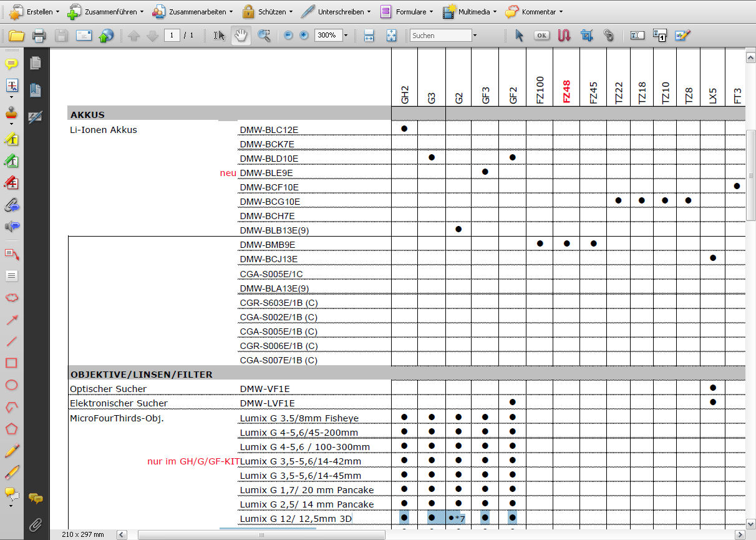Screen dimensions: 756x540
Task: Open the Erstellen menu
Action: (34, 11)
